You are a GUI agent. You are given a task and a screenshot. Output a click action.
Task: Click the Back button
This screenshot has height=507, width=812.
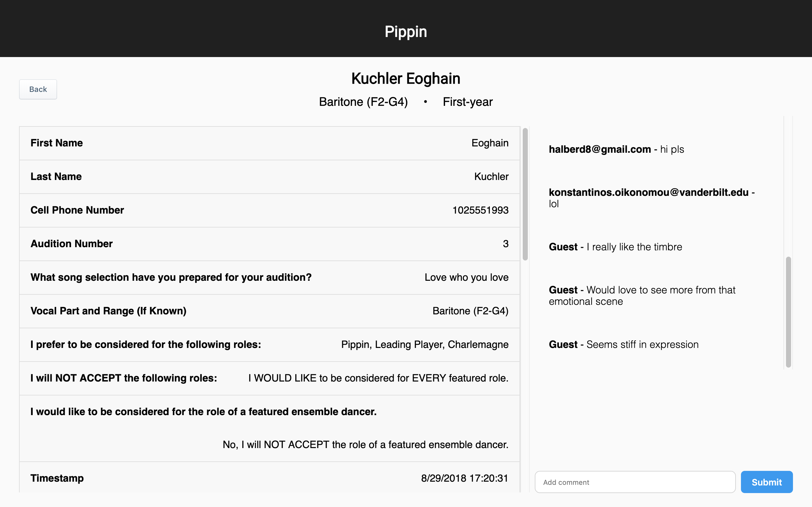(38, 89)
